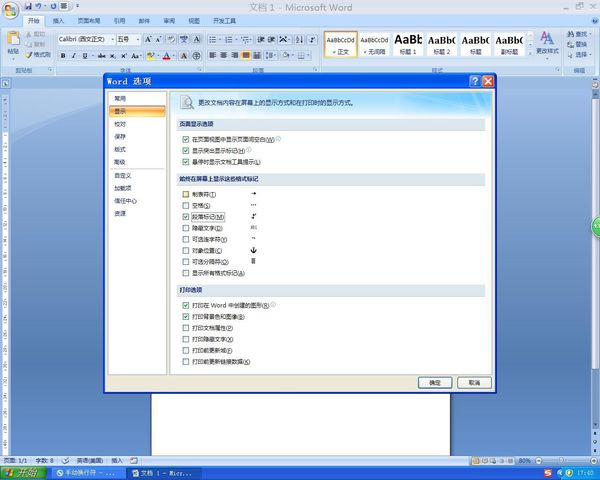Click the Align Left icon
The height and width of the screenshot is (480, 600).
click(x=212, y=56)
